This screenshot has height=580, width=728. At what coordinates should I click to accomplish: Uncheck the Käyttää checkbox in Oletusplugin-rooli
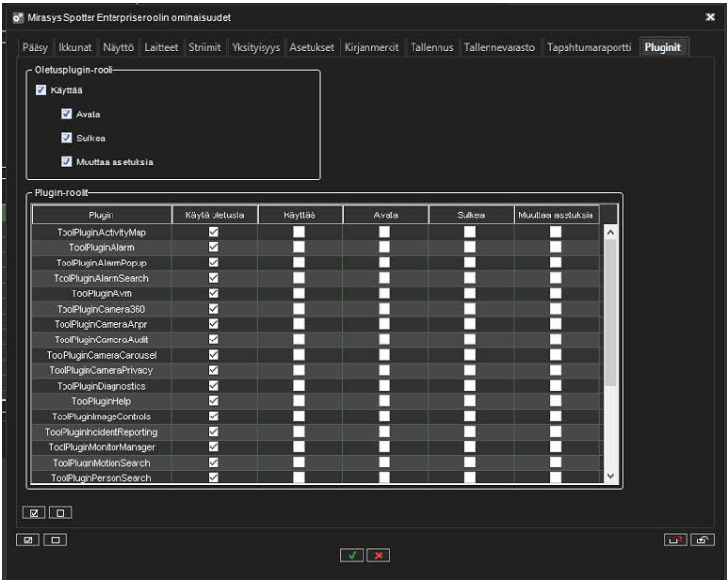tap(40, 90)
